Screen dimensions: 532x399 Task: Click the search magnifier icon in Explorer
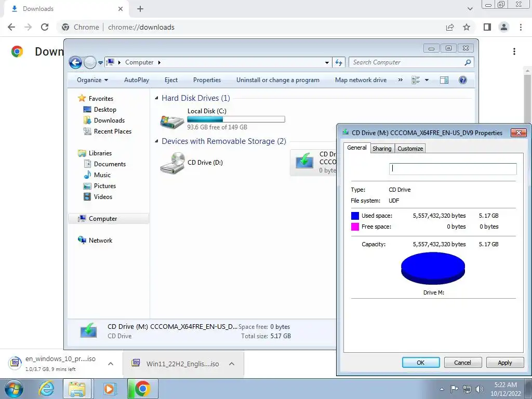pos(468,62)
